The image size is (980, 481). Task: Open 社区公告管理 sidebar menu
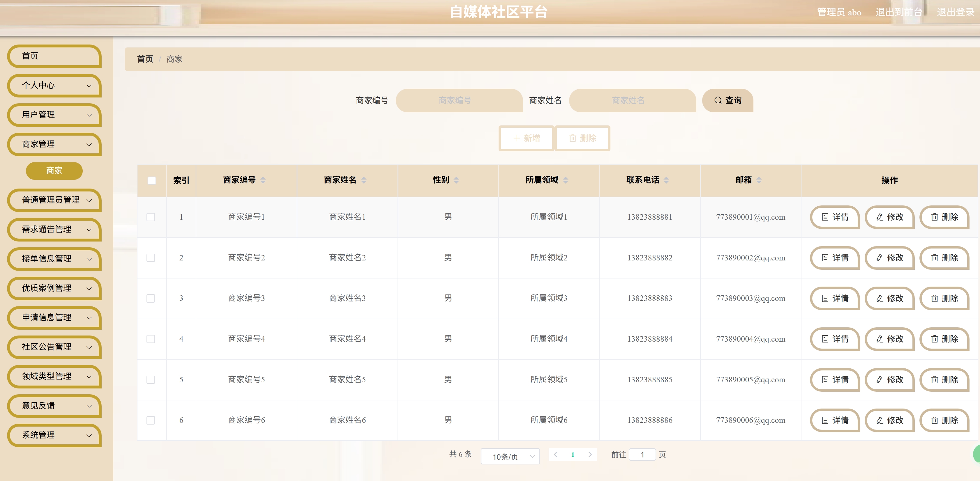click(x=54, y=347)
